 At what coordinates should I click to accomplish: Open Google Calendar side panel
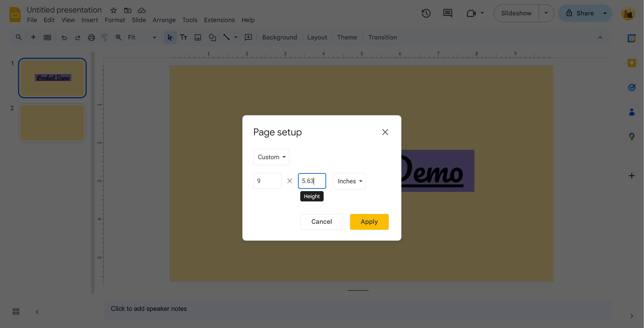(x=632, y=38)
